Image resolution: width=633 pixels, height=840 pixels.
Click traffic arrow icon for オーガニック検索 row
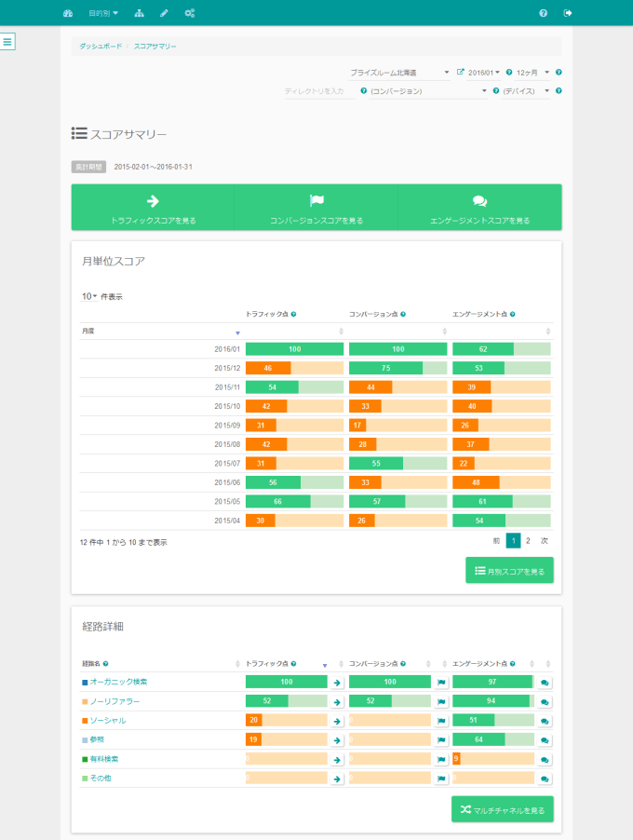pyautogui.click(x=337, y=683)
